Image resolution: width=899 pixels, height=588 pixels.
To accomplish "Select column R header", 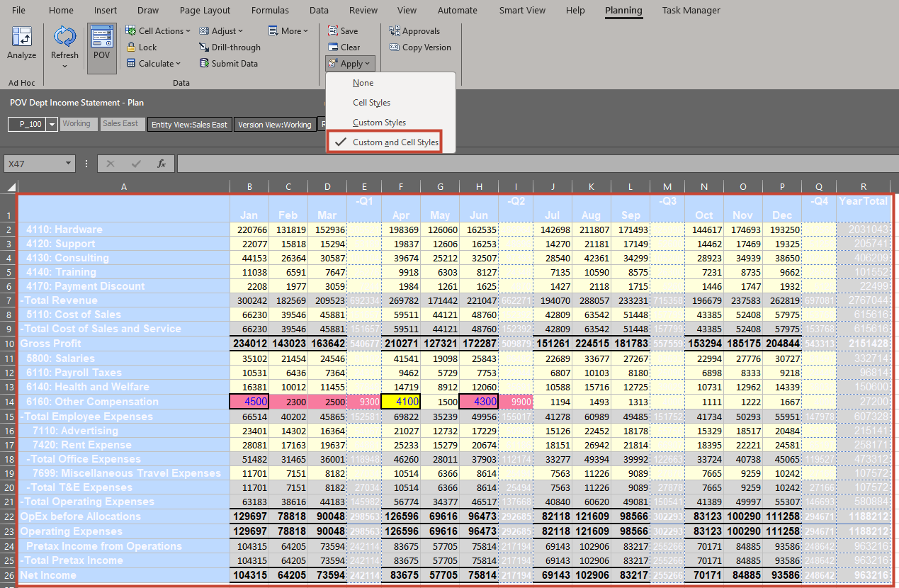I will 864,187.
